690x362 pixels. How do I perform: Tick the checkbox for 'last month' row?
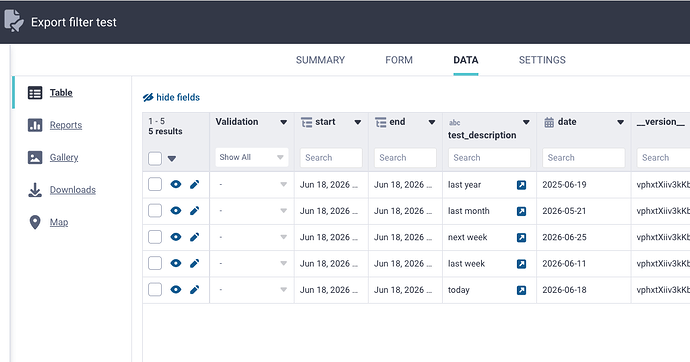(x=155, y=211)
